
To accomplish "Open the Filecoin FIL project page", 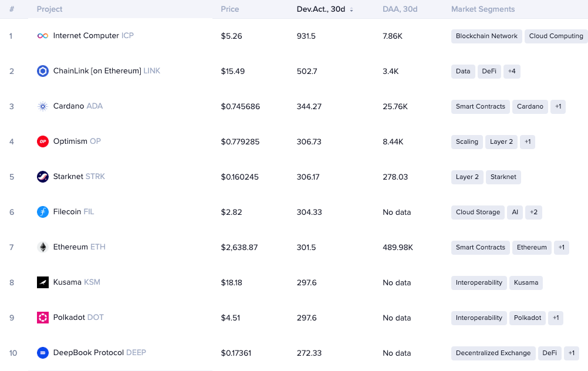I will 73,212.
